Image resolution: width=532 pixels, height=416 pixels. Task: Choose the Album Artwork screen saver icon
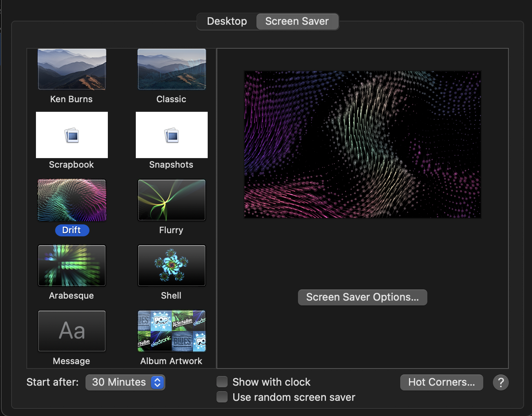click(x=172, y=331)
